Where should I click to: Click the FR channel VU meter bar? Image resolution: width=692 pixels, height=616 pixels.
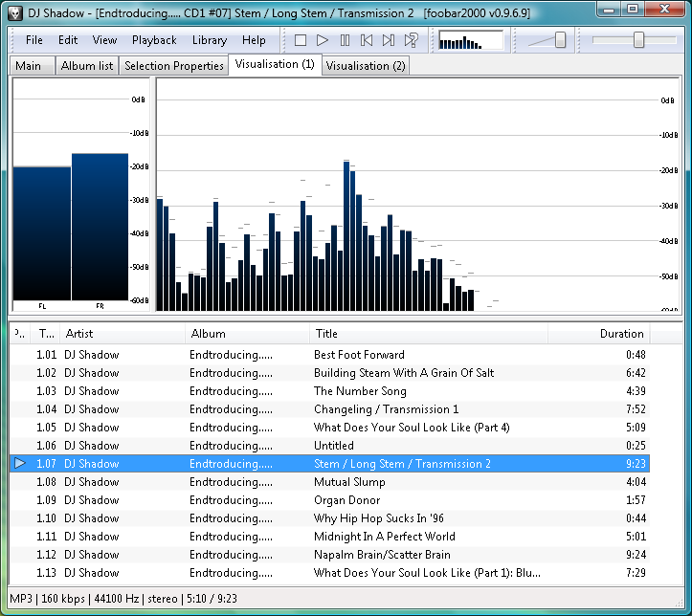coord(100,227)
